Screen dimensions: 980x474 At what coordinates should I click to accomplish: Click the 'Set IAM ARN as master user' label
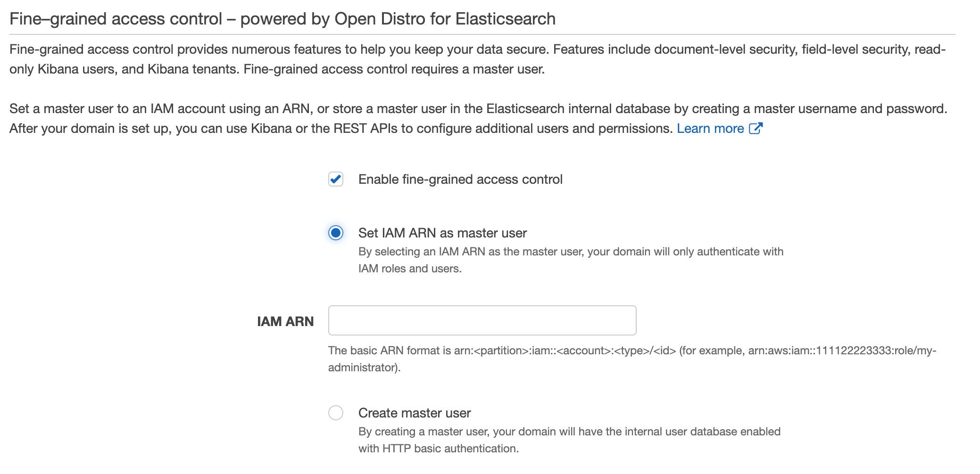(442, 233)
